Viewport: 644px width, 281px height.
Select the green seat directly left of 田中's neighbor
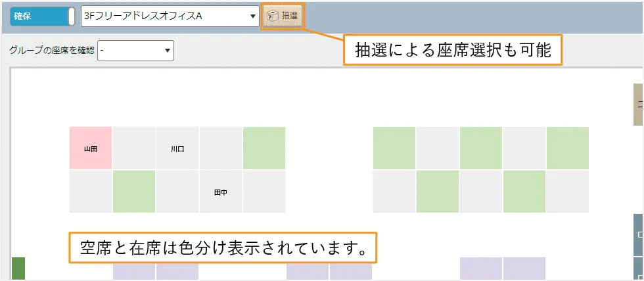pos(134,192)
